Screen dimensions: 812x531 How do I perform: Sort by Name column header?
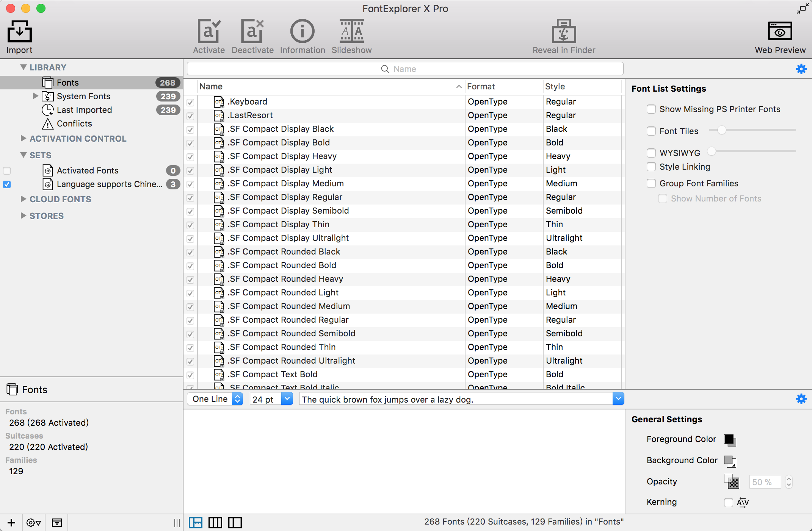tap(331, 86)
